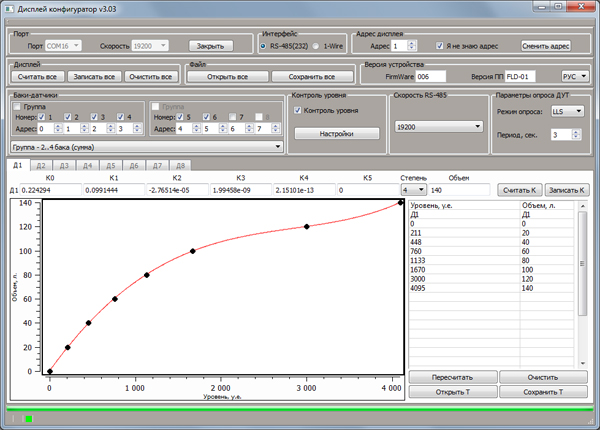Click the graph point at volume 100
The image size is (600, 430).
pyautogui.click(x=192, y=251)
